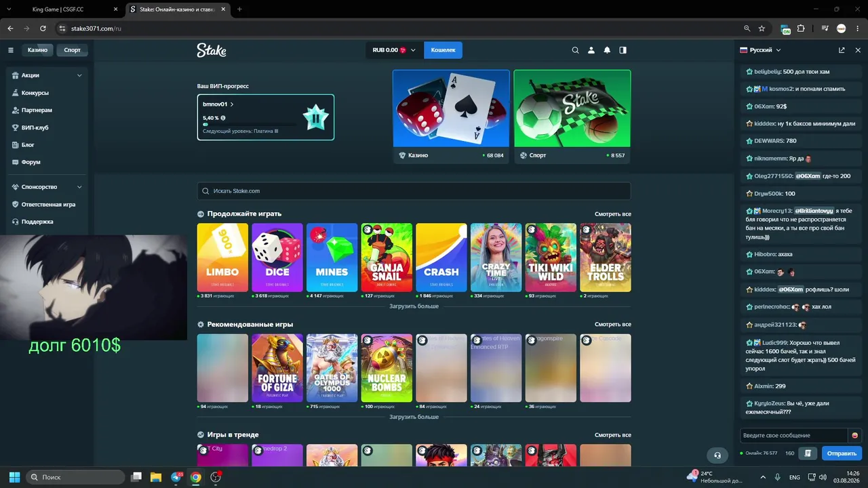Open the Mines game card
Image resolution: width=868 pixels, height=488 pixels.
[x=332, y=258]
